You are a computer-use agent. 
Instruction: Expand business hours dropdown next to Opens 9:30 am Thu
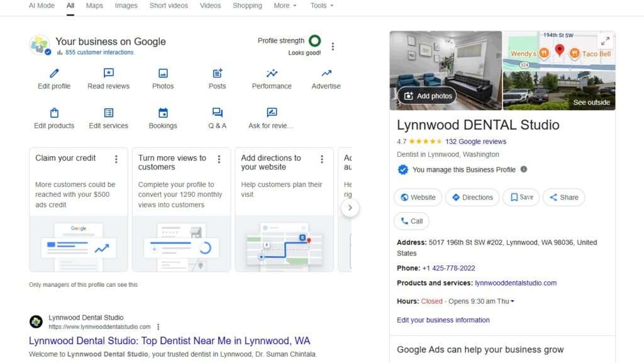pyautogui.click(x=512, y=301)
